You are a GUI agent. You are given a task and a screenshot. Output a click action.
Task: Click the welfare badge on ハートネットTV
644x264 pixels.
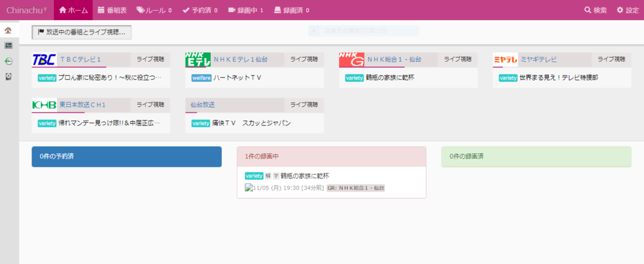(201, 77)
